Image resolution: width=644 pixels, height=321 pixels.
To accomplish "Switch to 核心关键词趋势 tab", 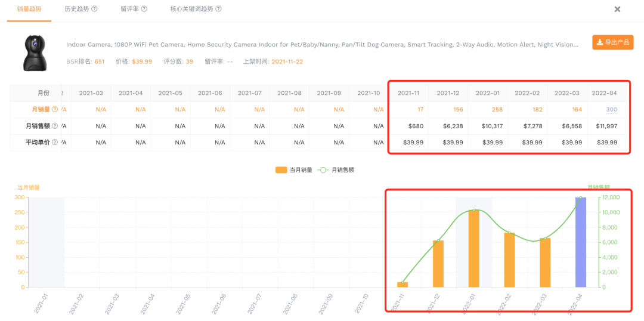I will click(191, 10).
